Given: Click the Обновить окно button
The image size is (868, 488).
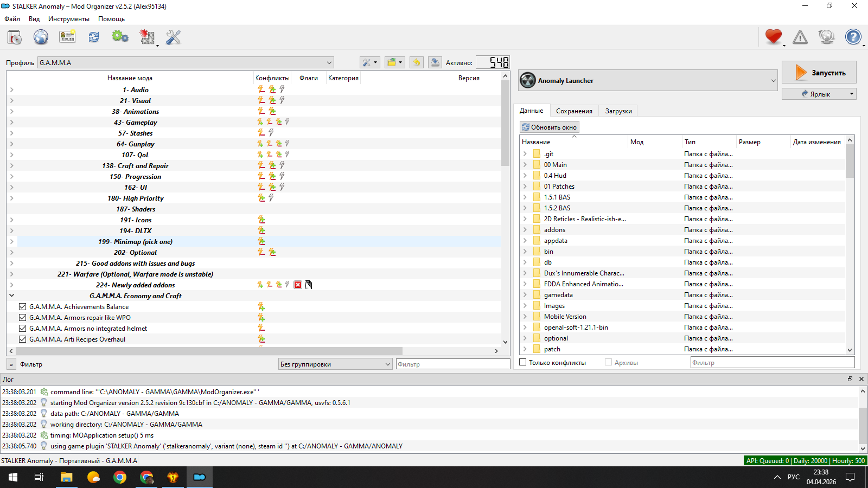Looking at the screenshot, I should click(x=550, y=127).
